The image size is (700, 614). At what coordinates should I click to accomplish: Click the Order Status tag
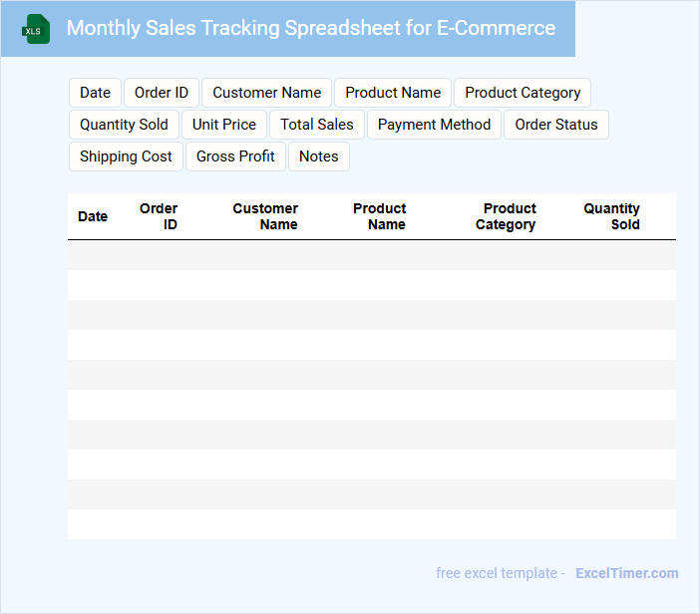pyautogui.click(x=556, y=125)
